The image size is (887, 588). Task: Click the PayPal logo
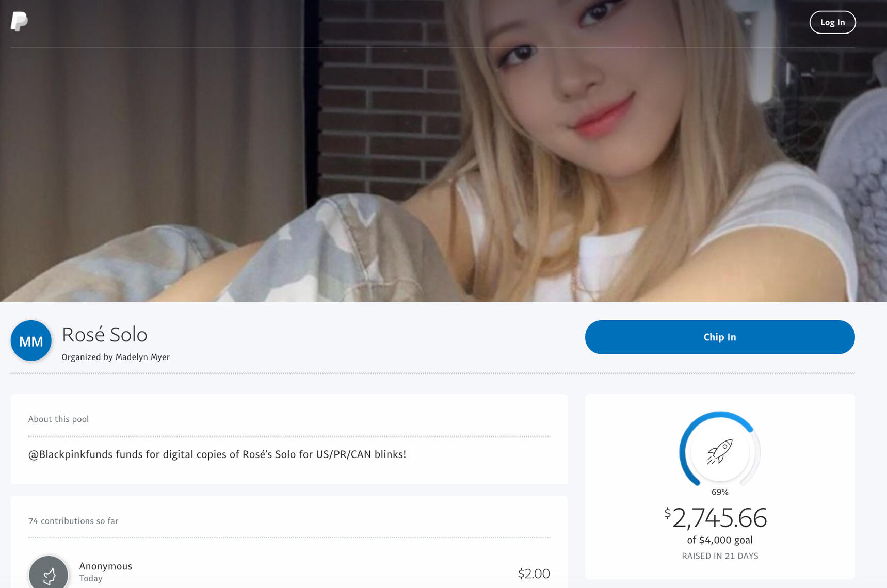(19, 22)
